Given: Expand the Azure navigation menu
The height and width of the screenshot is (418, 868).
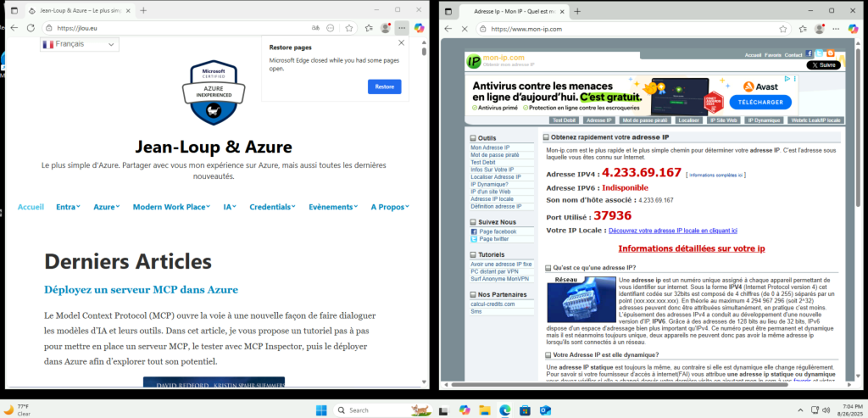Looking at the screenshot, I should 106,207.
